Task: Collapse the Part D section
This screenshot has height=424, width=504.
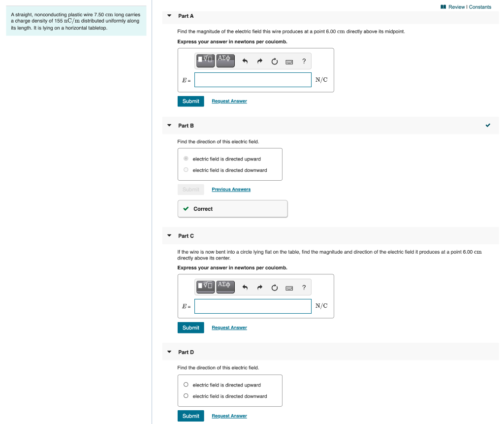Action: coord(169,352)
